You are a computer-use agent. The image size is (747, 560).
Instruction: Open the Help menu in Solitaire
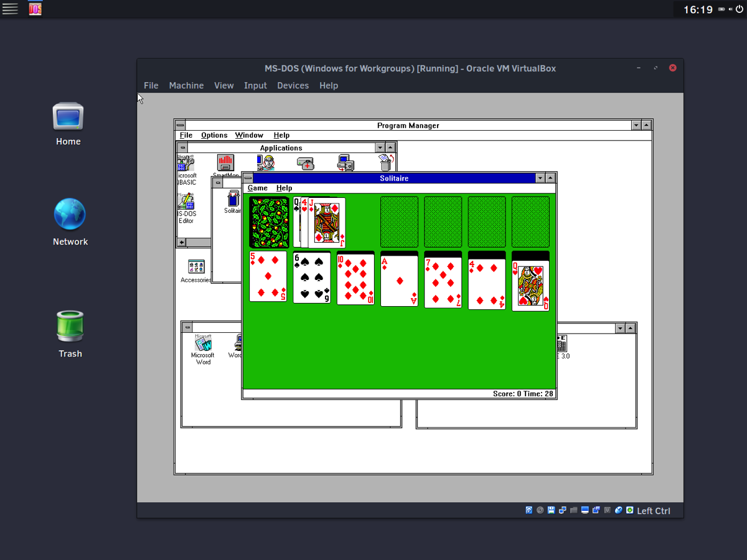(284, 188)
